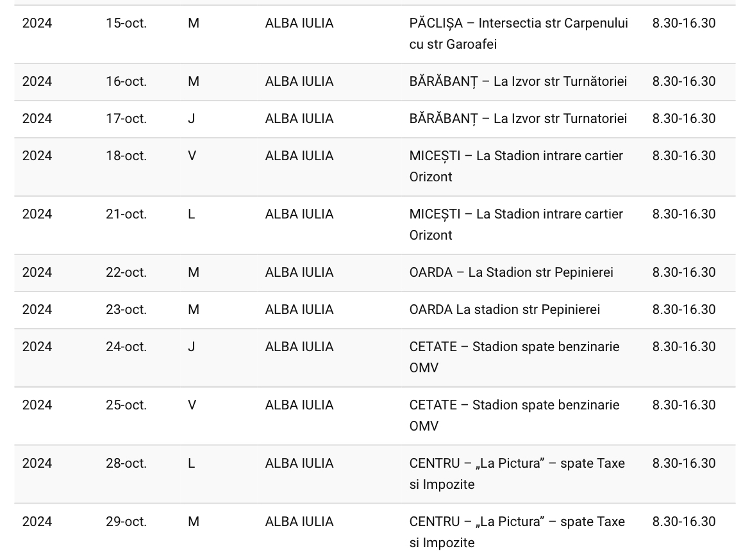Select the PĂCLIȘA Carpenului intersection location text

pyautogui.click(x=519, y=33)
